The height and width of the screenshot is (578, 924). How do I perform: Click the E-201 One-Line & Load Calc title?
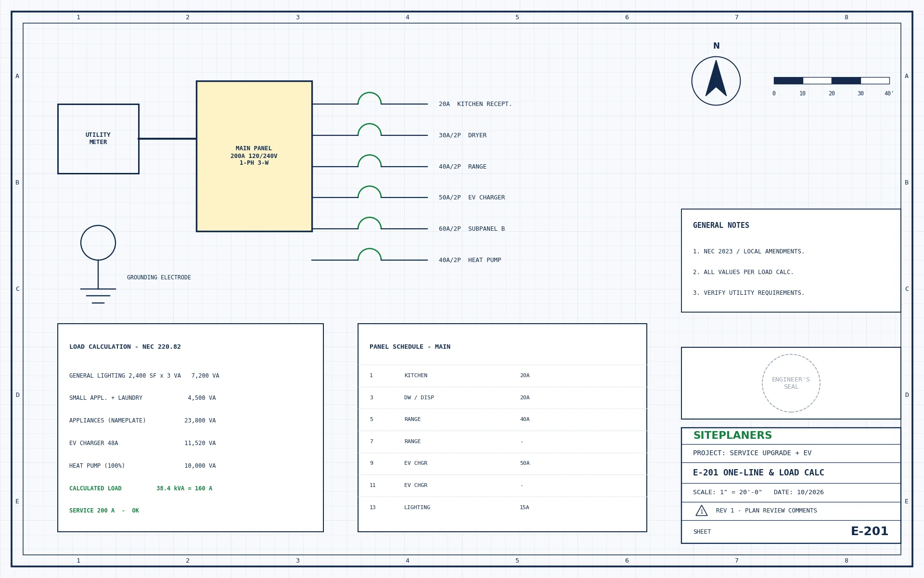758,473
